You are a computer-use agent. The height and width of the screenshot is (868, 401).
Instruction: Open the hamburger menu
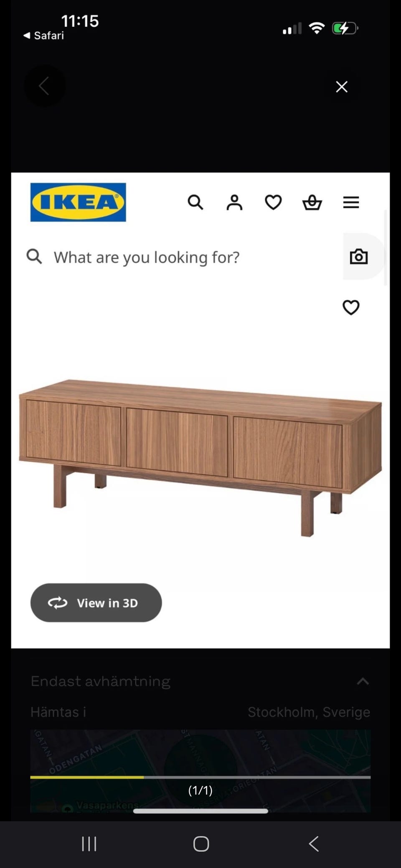[x=351, y=202]
